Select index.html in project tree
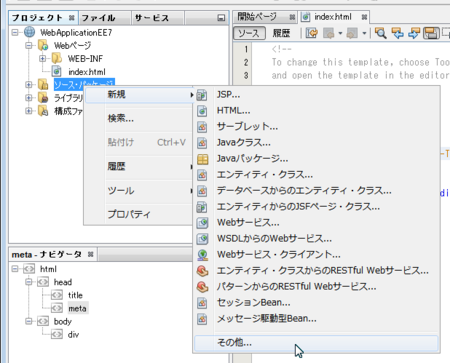 (87, 72)
